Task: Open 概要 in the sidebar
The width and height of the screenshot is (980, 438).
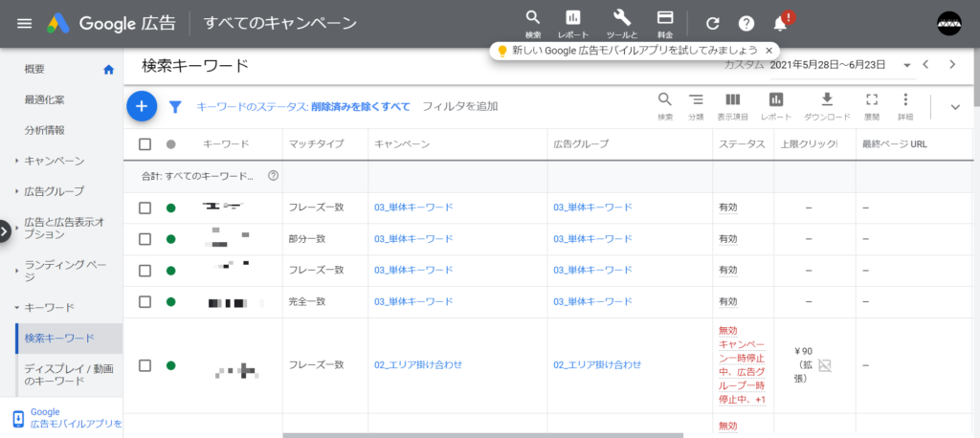Action: point(34,70)
